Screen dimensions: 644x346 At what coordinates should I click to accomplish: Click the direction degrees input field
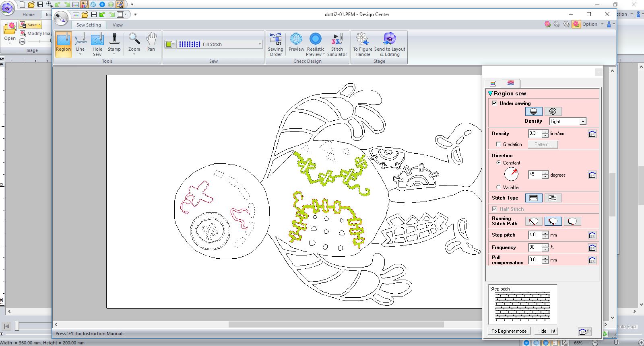(535, 175)
